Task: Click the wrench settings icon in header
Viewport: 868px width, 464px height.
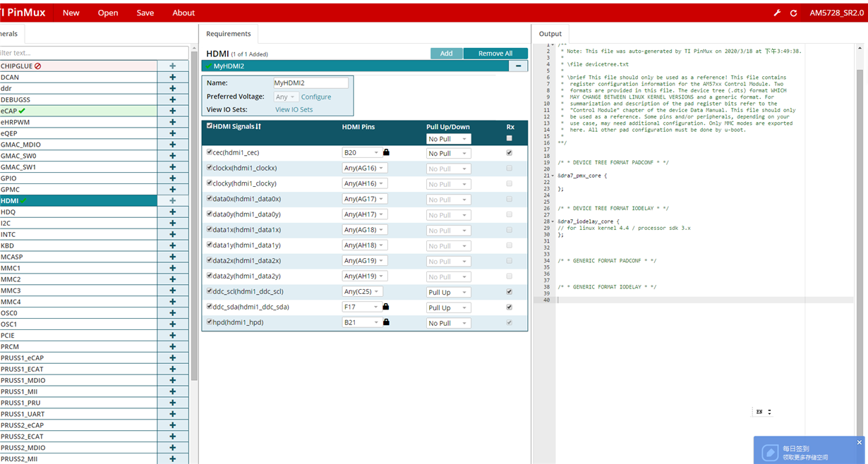Action: 777,13
